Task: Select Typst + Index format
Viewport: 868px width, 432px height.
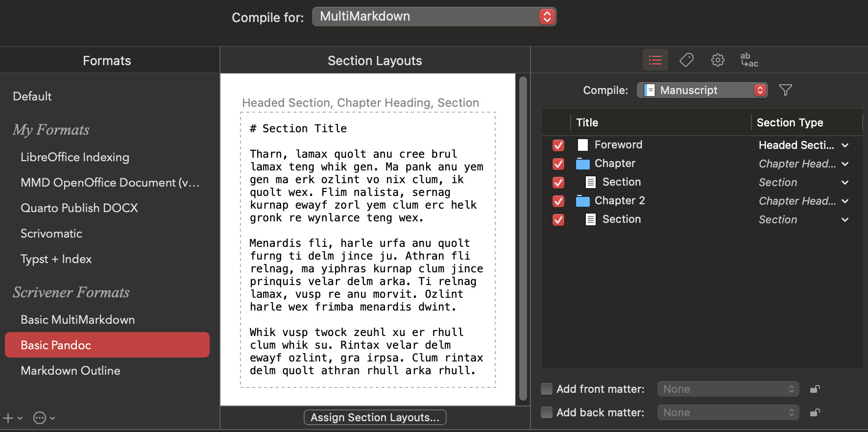Action: [56, 259]
